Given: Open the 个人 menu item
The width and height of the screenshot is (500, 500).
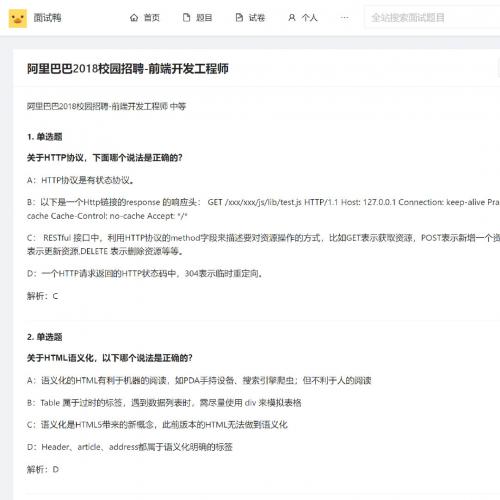Looking at the screenshot, I should [x=309, y=18].
